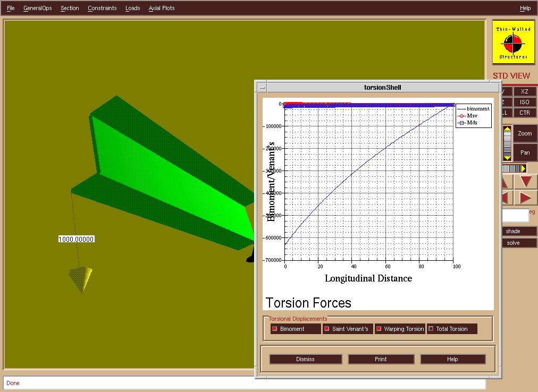Toggle the Bimoment checkbox

(x=275, y=329)
